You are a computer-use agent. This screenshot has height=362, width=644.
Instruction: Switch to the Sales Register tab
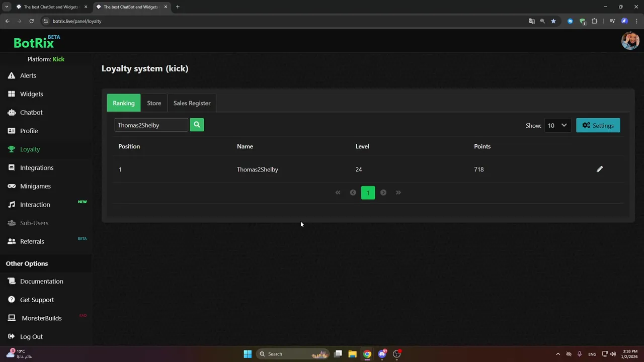192,103
